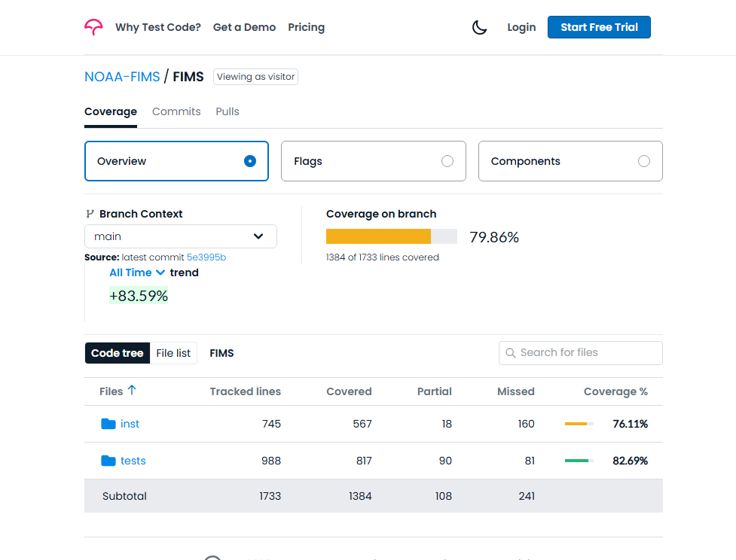Switch to the Pulls tab
The height and width of the screenshot is (560, 736).
[228, 111]
